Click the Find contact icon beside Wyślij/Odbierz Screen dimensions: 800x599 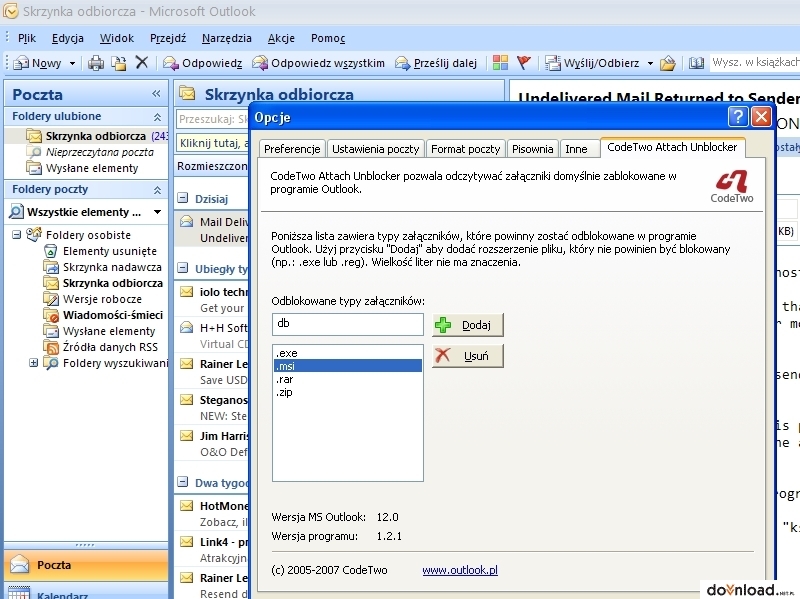(x=667, y=63)
